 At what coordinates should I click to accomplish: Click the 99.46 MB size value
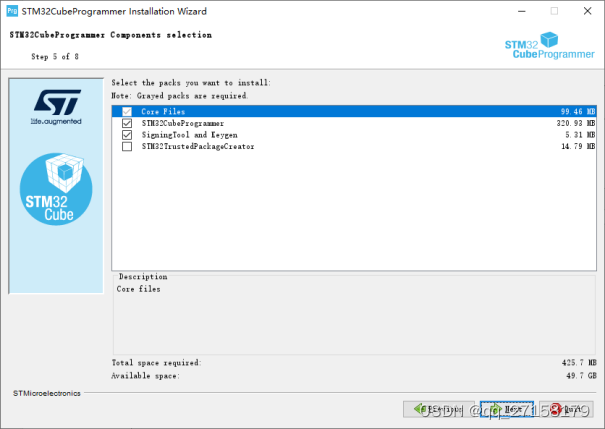(578, 111)
